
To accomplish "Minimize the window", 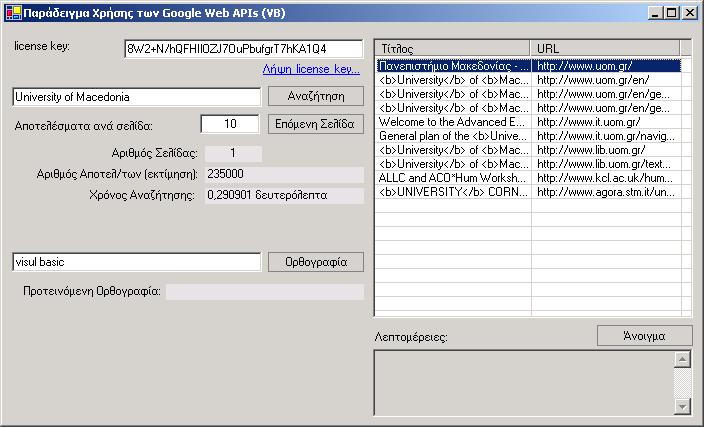I will point(655,13).
